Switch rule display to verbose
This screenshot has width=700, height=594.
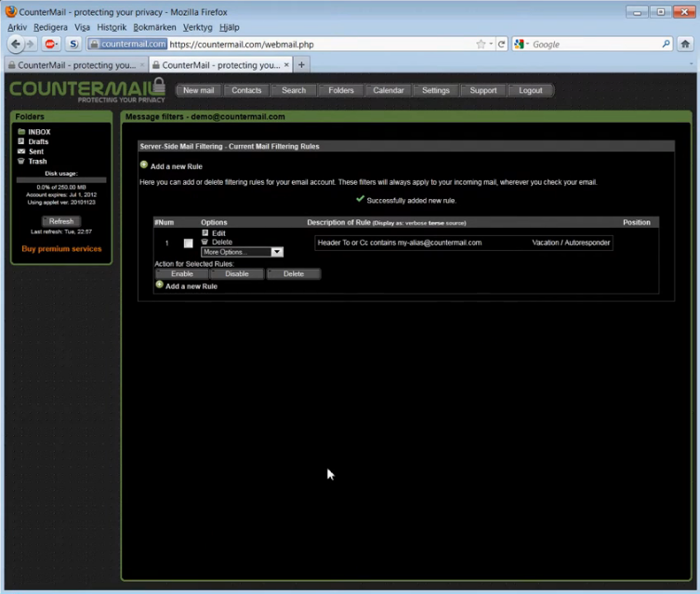pyautogui.click(x=416, y=223)
